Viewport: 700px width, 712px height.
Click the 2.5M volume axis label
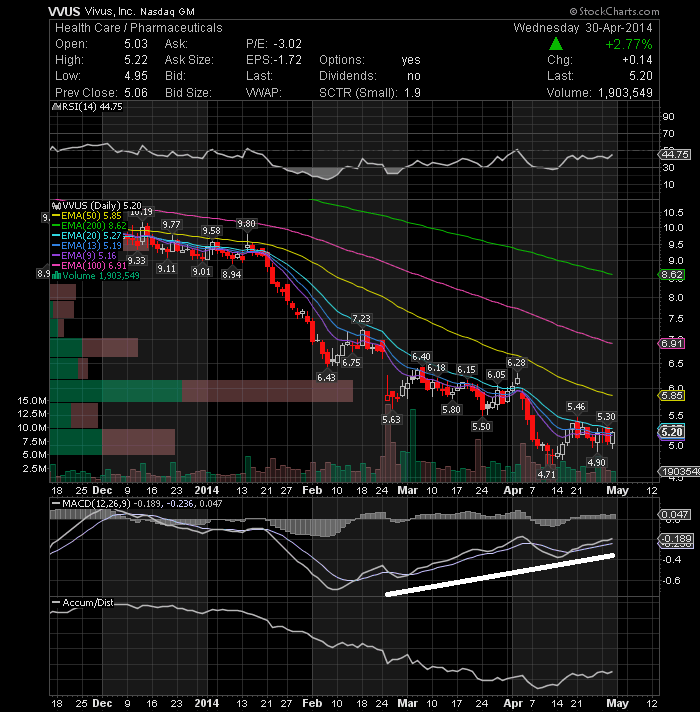[35, 468]
